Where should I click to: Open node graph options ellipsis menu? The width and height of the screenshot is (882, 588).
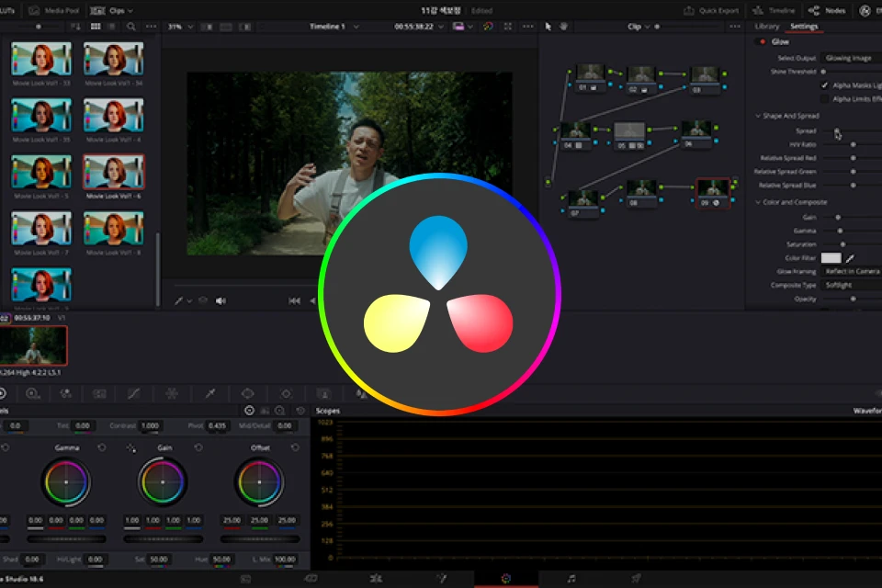point(735,27)
